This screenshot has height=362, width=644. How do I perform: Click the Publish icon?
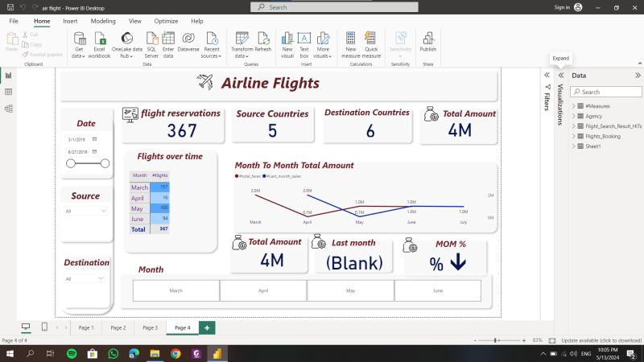coord(427,43)
